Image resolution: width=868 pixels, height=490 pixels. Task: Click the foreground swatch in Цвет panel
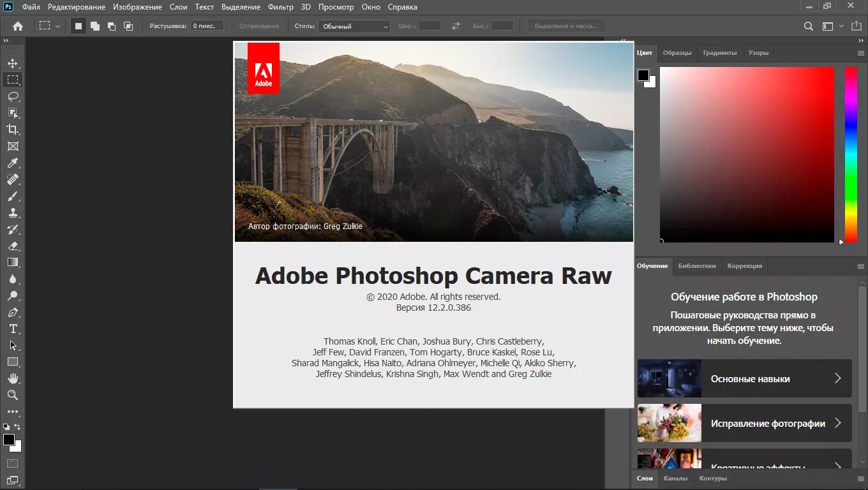coord(643,75)
